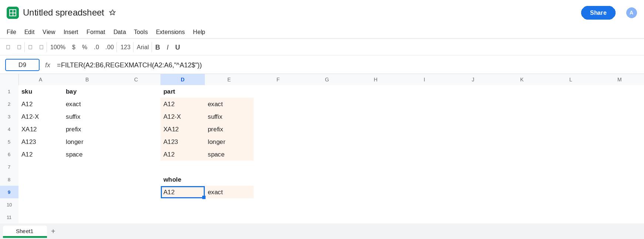The image size is (644, 239).
Task: Click 'longer' in column E
Action: coord(229,142)
